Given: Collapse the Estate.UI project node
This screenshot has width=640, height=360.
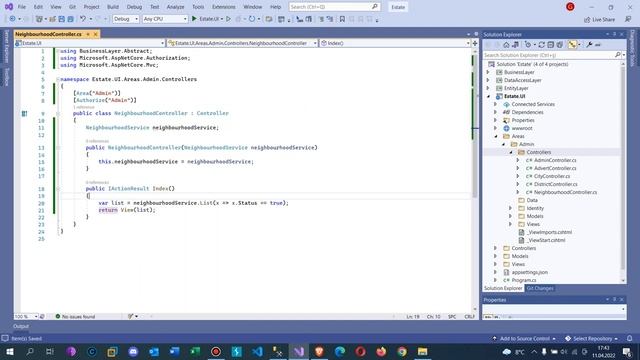Looking at the screenshot, I should [489, 96].
